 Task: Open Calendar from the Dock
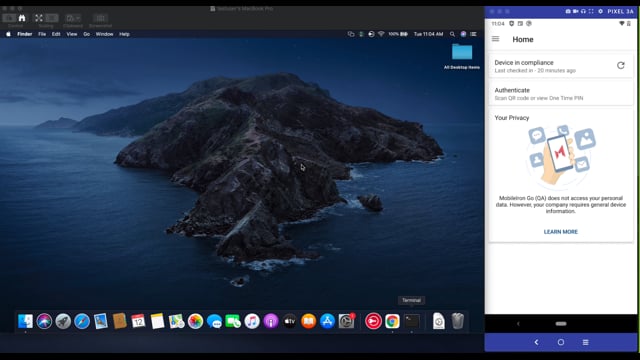tap(138, 321)
